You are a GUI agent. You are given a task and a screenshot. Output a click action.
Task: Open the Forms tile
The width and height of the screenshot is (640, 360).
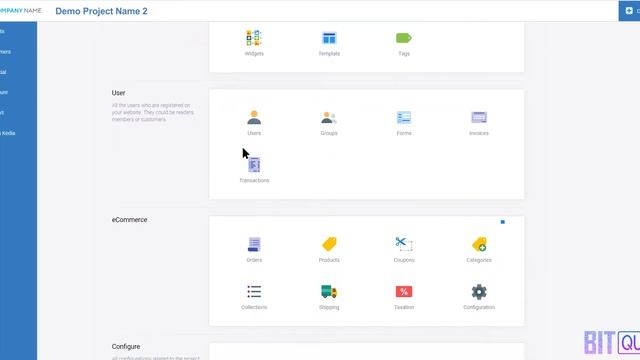point(404,122)
